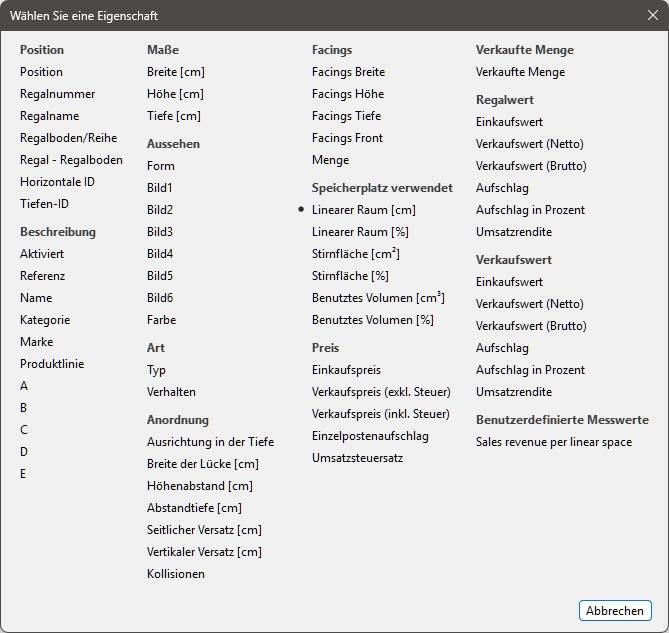This screenshot has height=633, width=669.
Task: Select Umsatzsteuersatz under Preis
Action: 357,458
